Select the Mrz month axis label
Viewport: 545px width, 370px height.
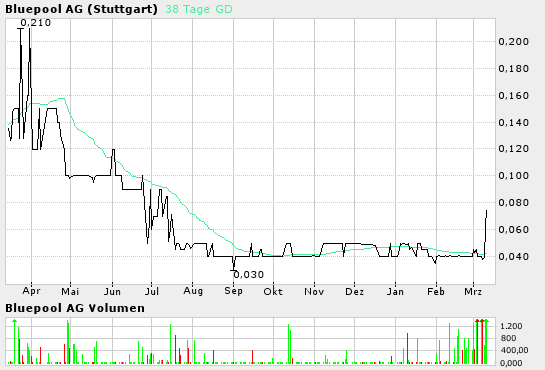point(473,291)
